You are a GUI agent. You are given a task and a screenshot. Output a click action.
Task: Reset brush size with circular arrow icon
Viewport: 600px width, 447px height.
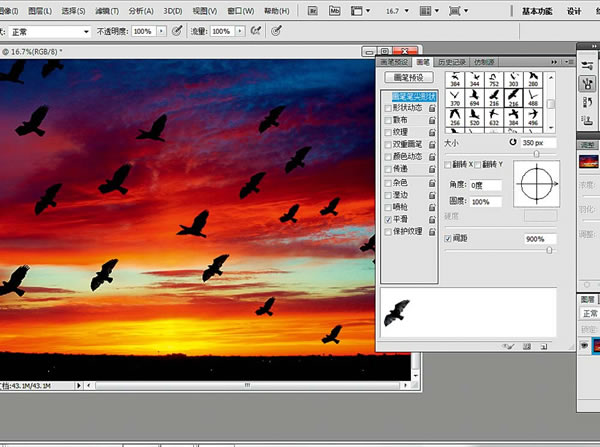[512, 142]
